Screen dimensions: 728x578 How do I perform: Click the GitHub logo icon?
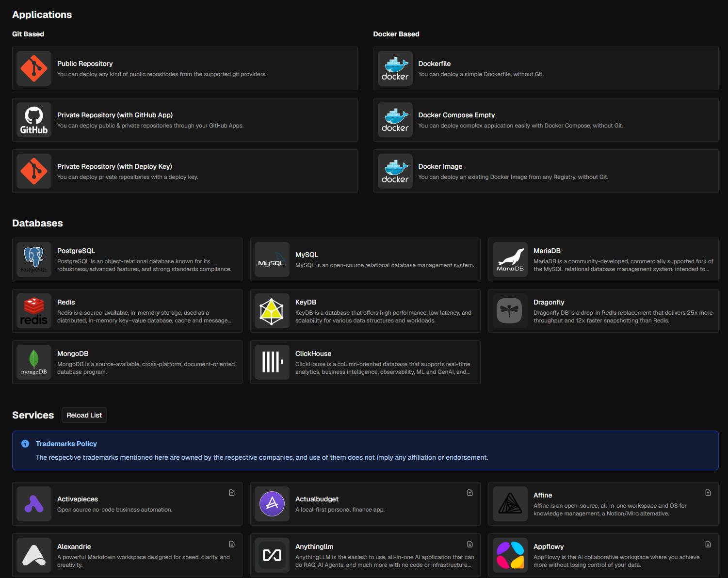click(x=34, y=120)
